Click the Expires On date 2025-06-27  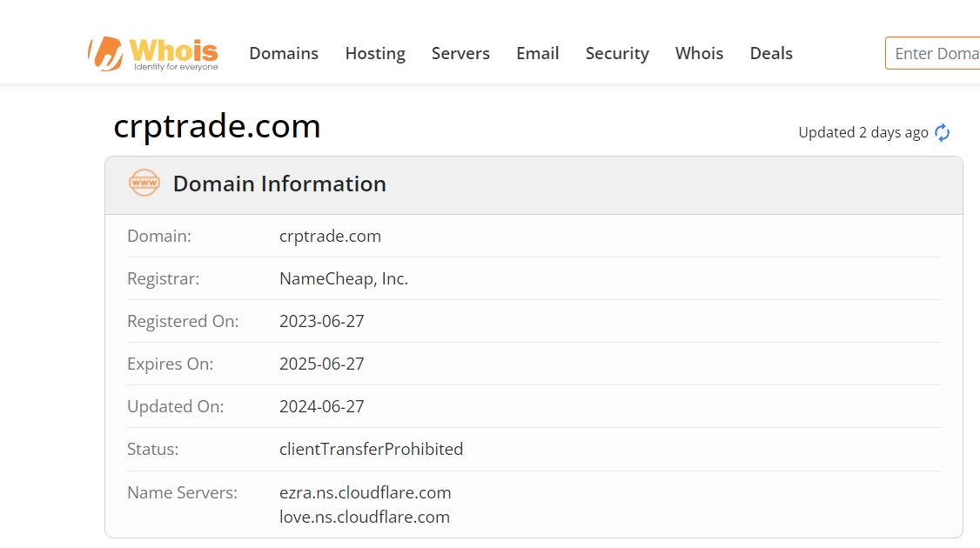coord(321,364)
